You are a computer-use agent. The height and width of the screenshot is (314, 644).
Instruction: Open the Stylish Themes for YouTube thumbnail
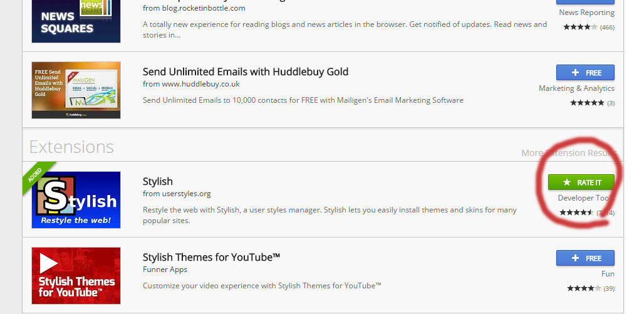pos(76,276)
